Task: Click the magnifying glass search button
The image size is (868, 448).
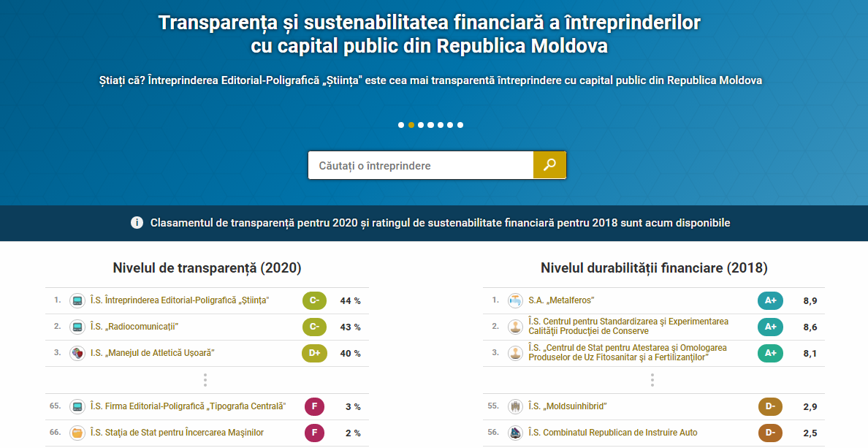Action: [549, 165]
